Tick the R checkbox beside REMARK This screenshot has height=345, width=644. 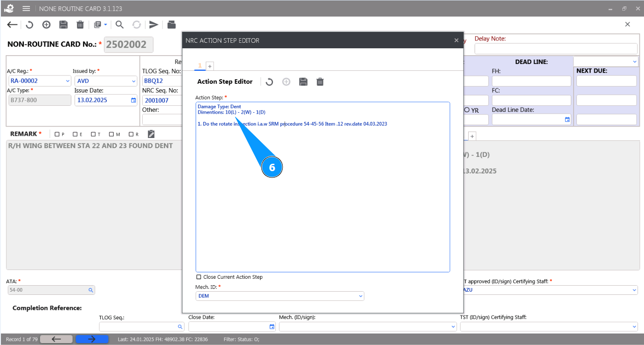[131, 134]
